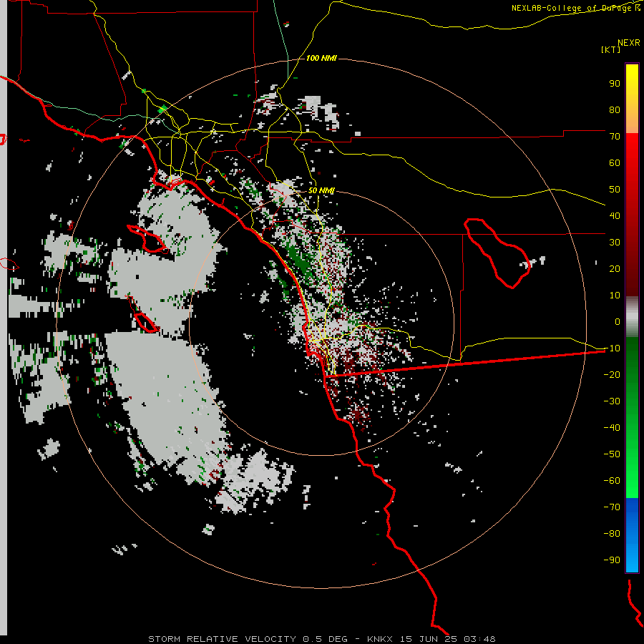
Task: Click the 60 value on the velocity scale
Action: coord(615,162)
